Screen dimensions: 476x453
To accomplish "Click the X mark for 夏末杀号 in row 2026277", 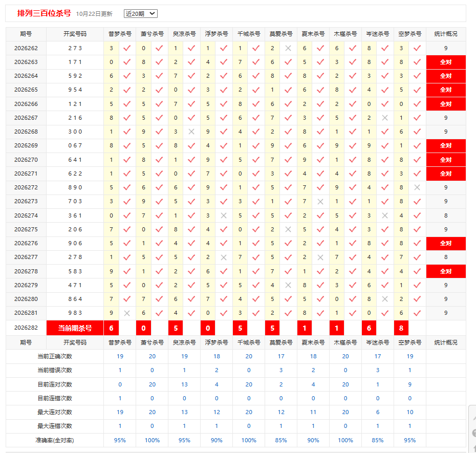I will click(x=320, y=257).
